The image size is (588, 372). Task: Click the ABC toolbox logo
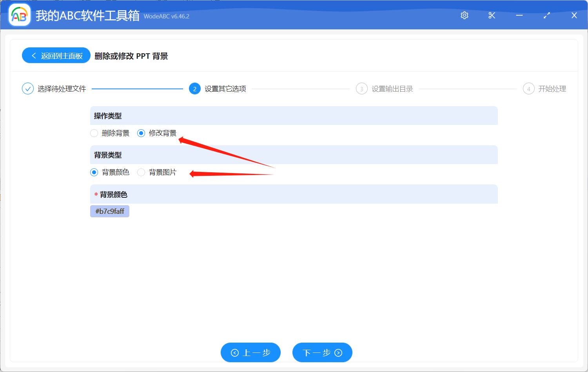pos(19,15)
